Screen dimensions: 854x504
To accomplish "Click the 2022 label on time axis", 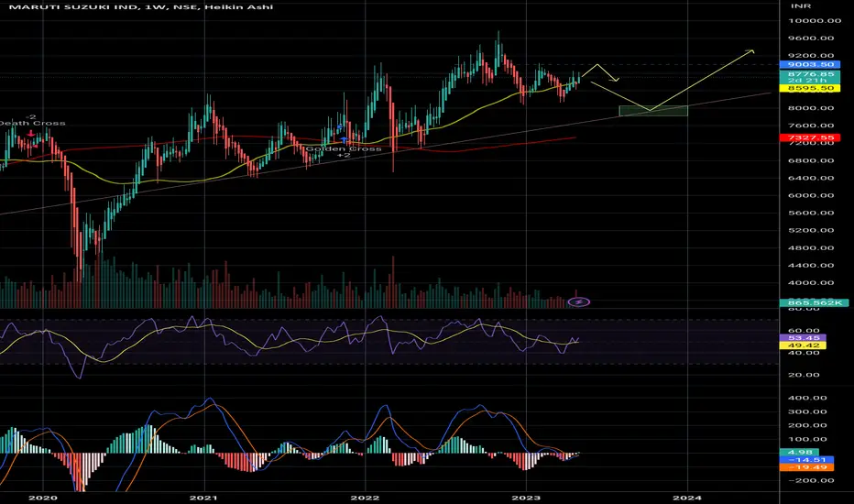I will pyautogui.click(x=365, y=498).
